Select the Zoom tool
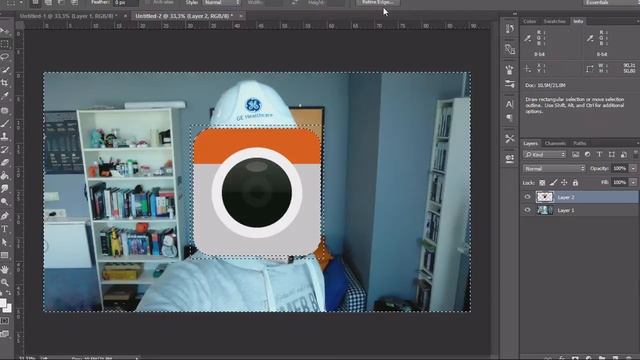 coord(4,282)
